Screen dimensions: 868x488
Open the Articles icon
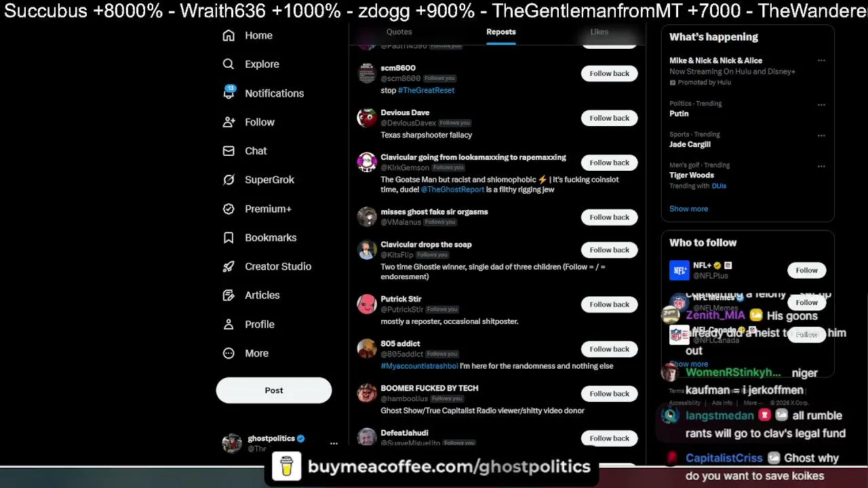229,295
